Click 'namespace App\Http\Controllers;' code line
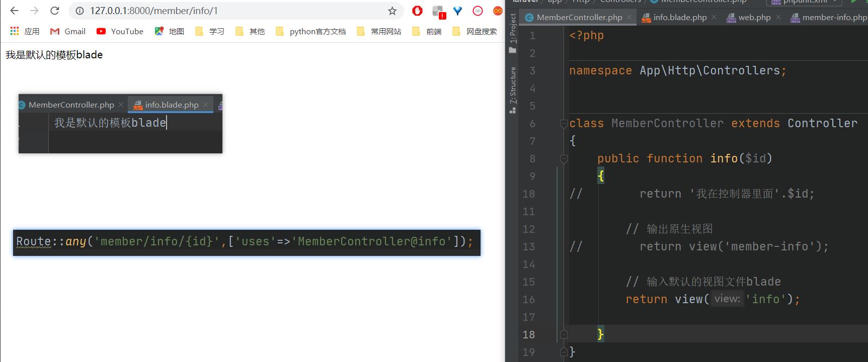Screen dimensions: 868x362 coord(678,70)
